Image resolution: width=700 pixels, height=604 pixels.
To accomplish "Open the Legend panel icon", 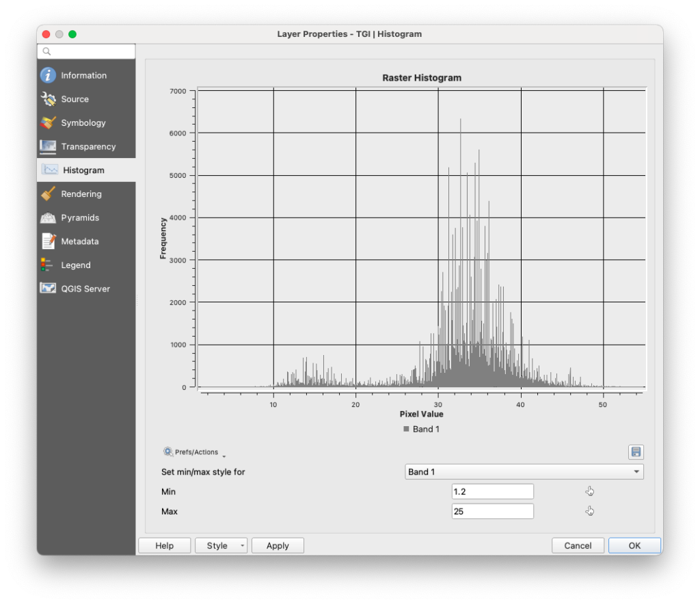I will (x=46, y=265).
